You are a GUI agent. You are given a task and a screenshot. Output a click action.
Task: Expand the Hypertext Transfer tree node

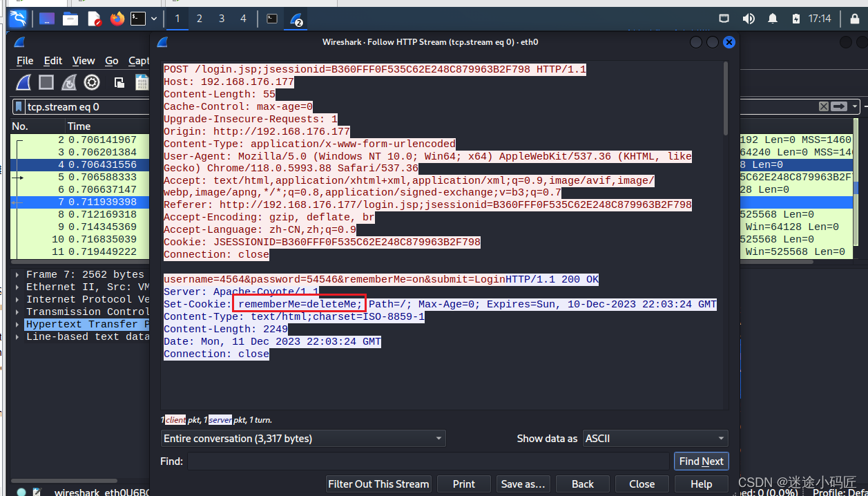point(17,324)
